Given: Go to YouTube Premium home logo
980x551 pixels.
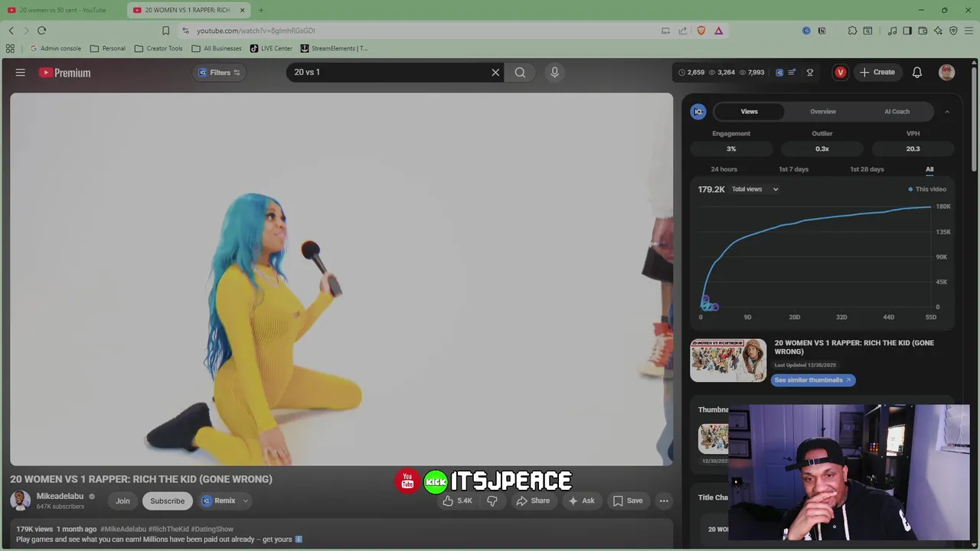Looking at the screenshot, I should tap(65, 73).
